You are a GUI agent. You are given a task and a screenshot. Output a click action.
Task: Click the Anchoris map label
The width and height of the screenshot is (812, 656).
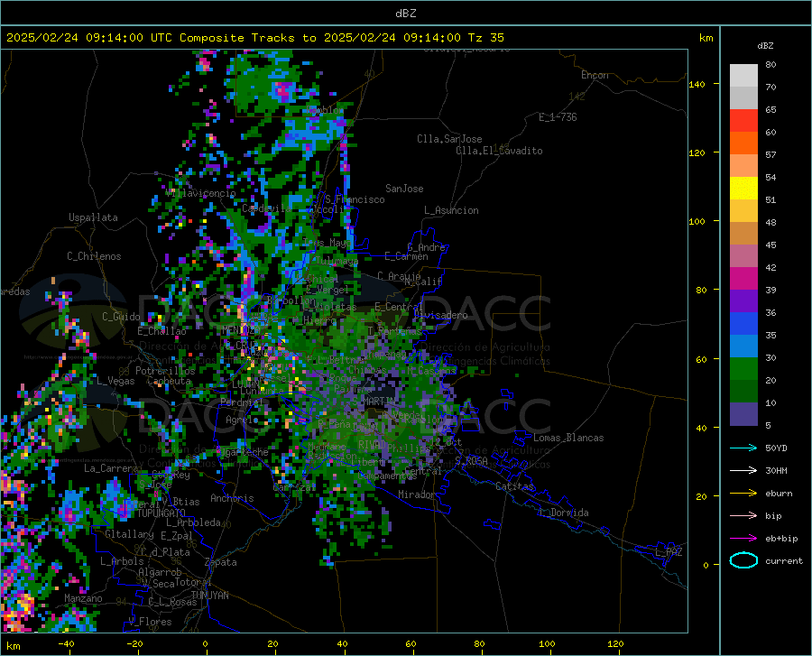pos(232,499)
